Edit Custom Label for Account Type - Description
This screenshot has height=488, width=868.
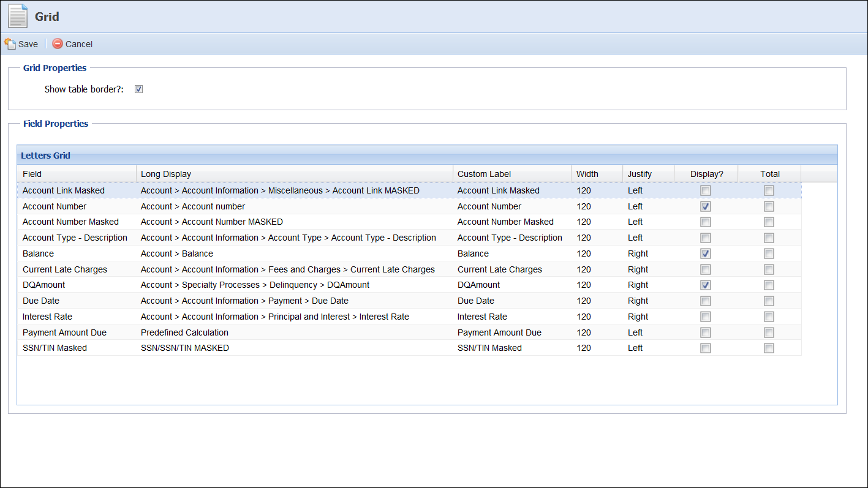[511, 238]
